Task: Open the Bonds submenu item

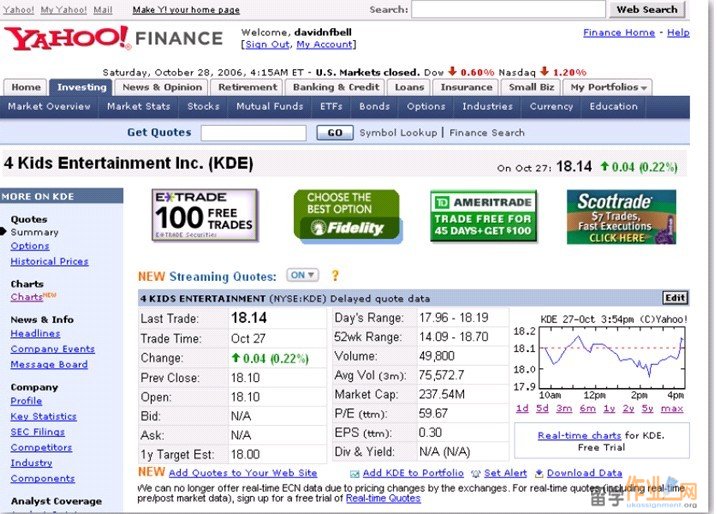Action: pyautogui.click(x=375, y=107)
